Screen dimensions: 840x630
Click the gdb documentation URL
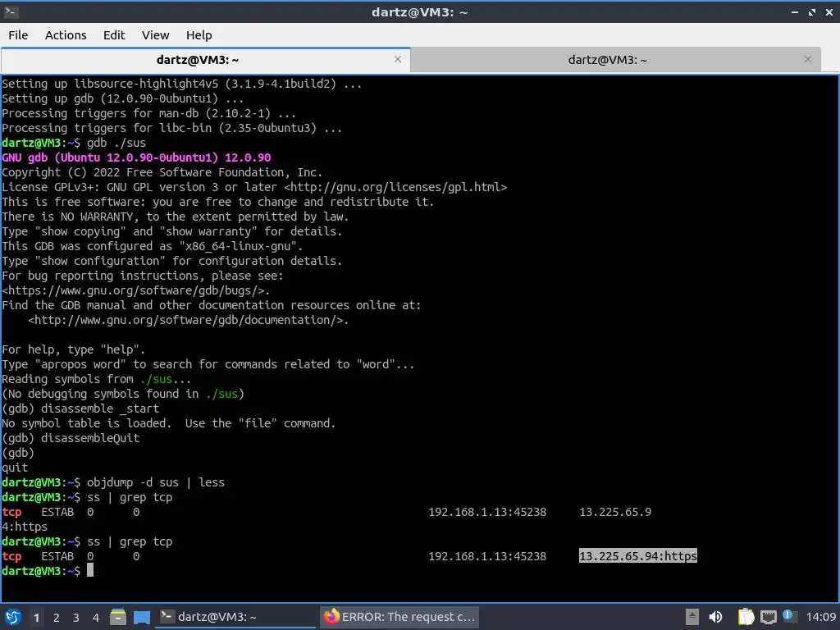[188, 320]
